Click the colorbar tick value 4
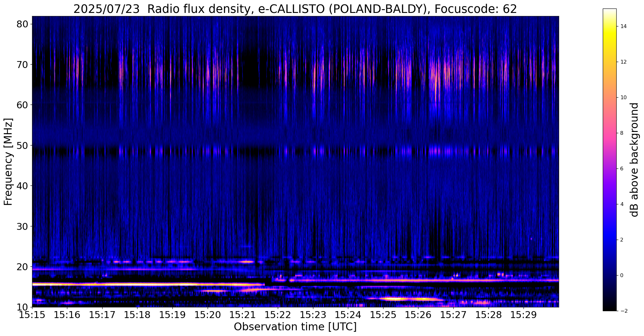This screenshot has height=336, width=644. coord(621,204)
